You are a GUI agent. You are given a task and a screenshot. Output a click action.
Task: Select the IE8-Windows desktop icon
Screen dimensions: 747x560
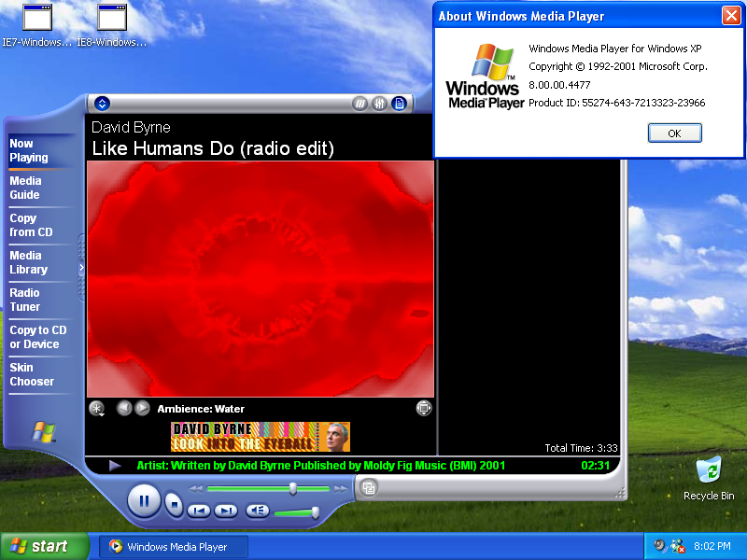(112, 26)
